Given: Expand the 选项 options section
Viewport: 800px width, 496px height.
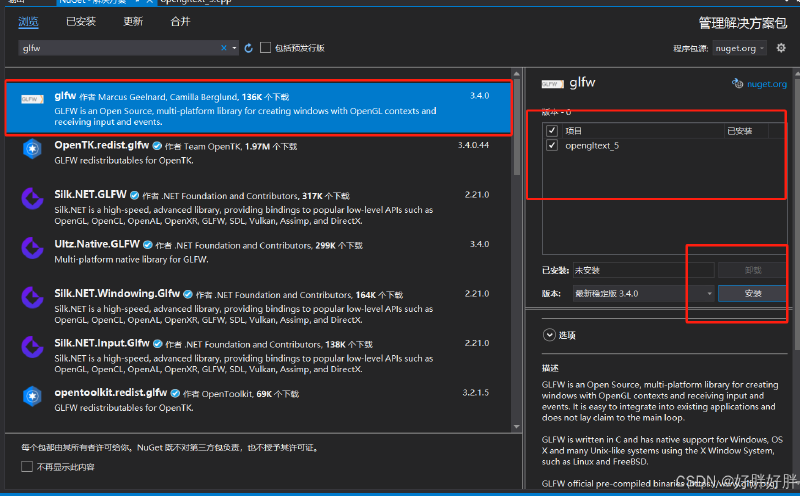Looking at the screenshot, I should coord(549,335).
